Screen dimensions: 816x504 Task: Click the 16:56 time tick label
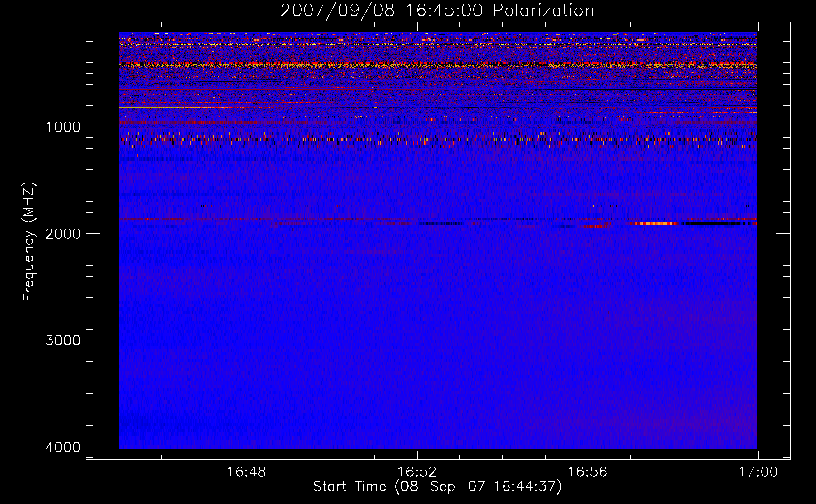[588, 472]
